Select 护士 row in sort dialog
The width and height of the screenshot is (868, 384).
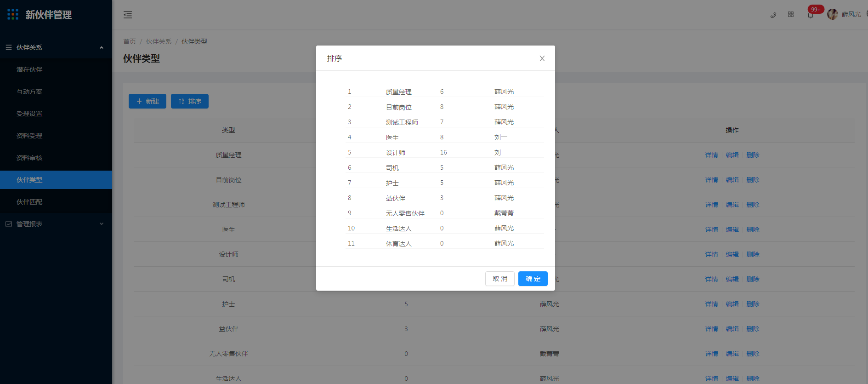[x=445, y=183]
